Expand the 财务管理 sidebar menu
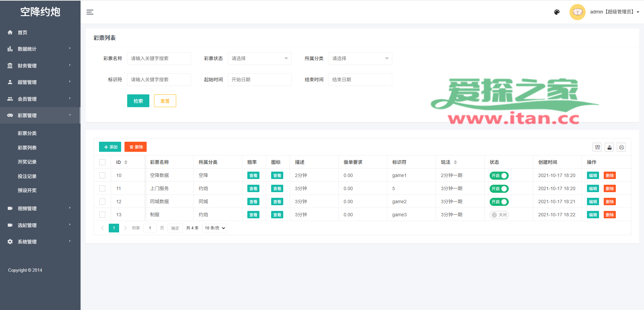The image size is (644, 310). 40,65
